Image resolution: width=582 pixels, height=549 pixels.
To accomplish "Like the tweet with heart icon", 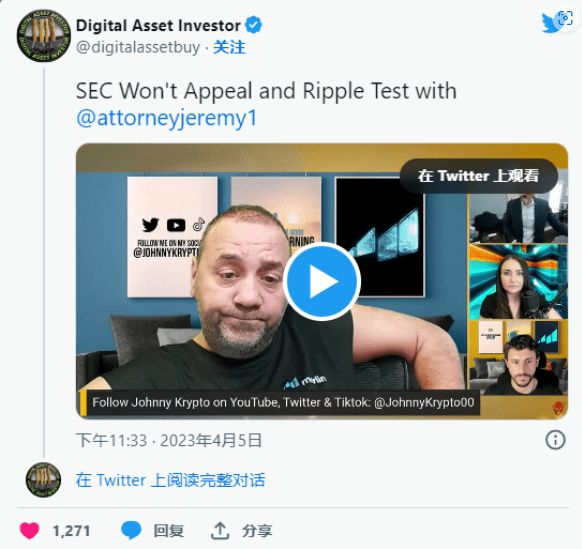I will (x=29, y=530).
